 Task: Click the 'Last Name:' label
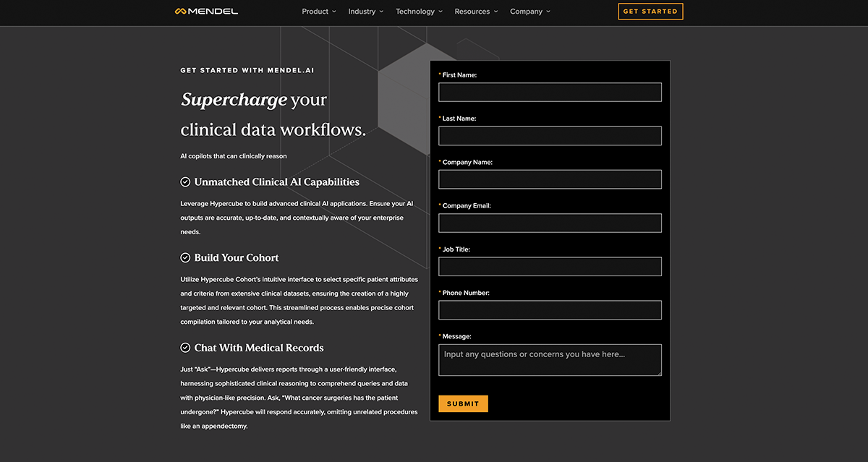(459, 119)
